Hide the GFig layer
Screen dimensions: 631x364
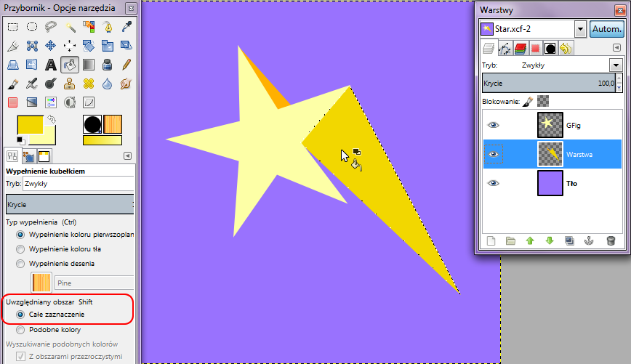[494, 125]
